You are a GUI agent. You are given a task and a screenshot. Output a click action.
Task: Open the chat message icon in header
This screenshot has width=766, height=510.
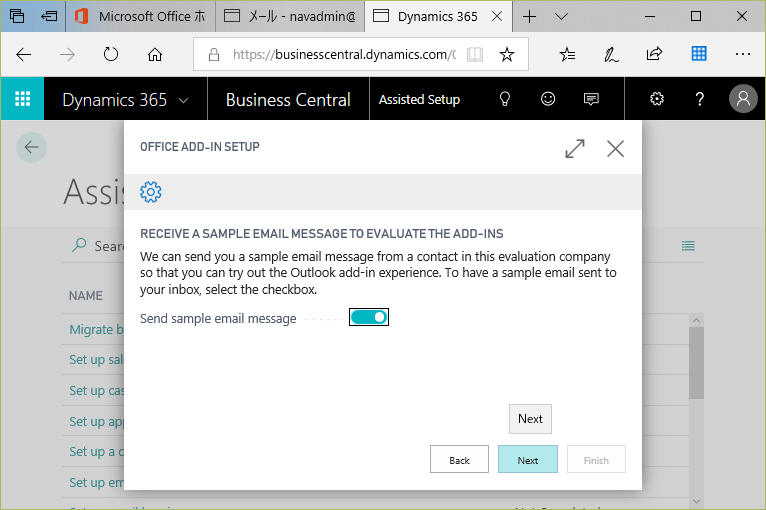591,99
